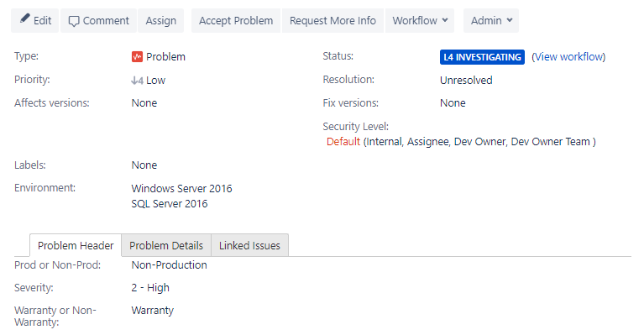The height and width of the screenshot is (335, 644).
Task: Click Windows Server 2016 environment text
Action: [x=181, y=188]
